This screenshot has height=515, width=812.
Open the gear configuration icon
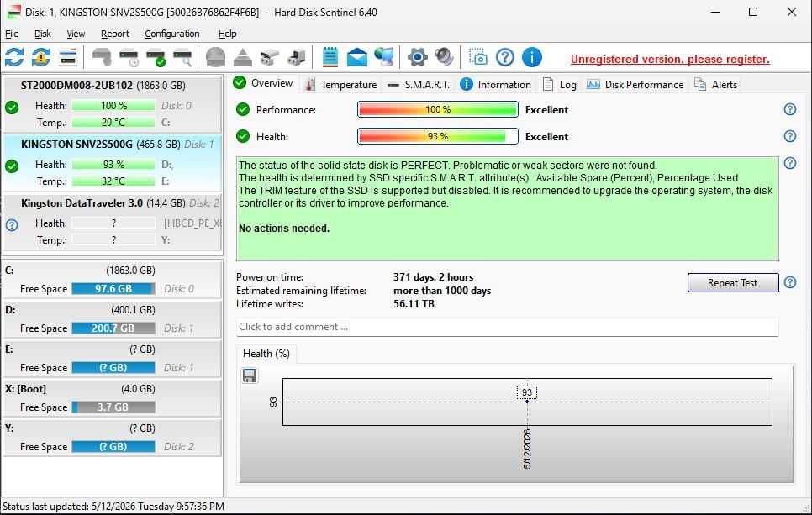tap(418, 57)
